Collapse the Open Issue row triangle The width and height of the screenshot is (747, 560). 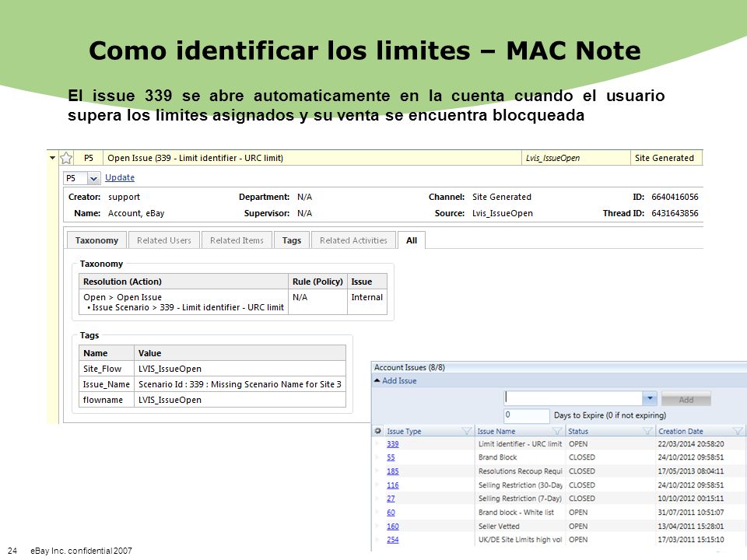[x=52, y=158]
